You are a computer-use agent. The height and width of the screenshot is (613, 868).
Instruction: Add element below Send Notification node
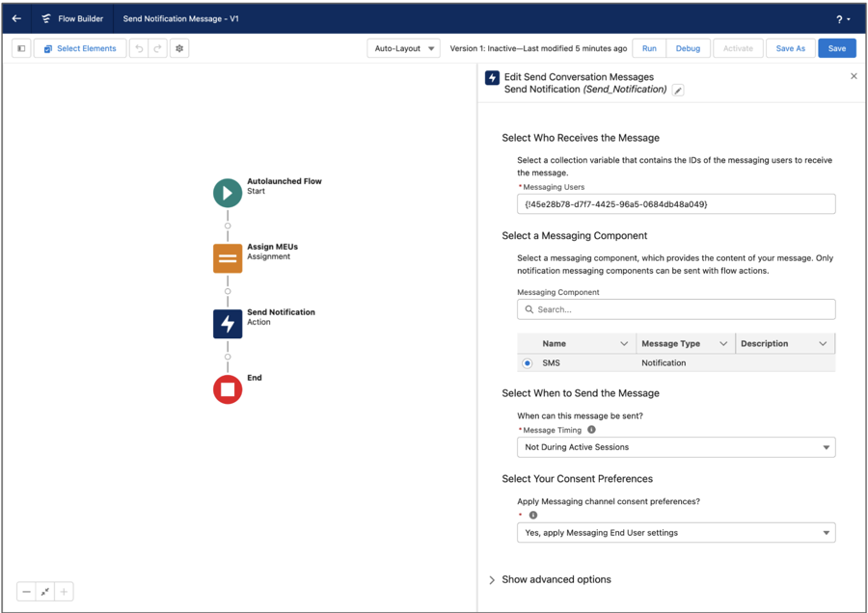[228, 357]
